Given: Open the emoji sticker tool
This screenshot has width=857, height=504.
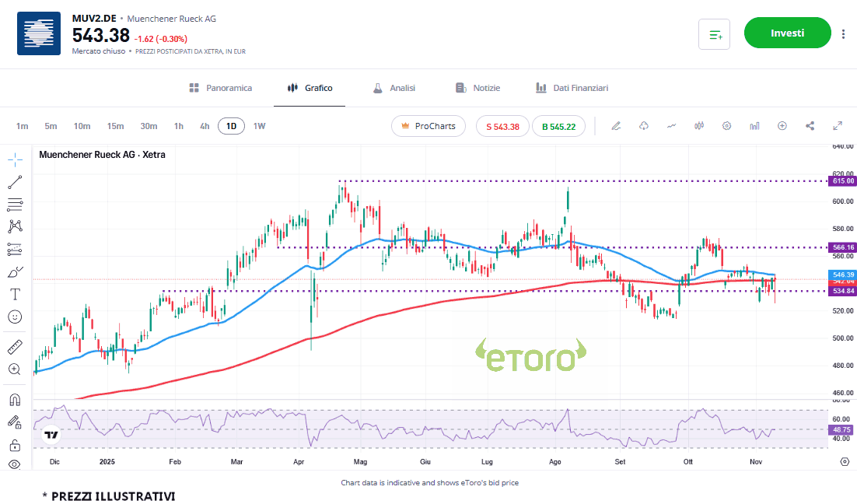Looking at the screenshot, I should pos(15,317).
